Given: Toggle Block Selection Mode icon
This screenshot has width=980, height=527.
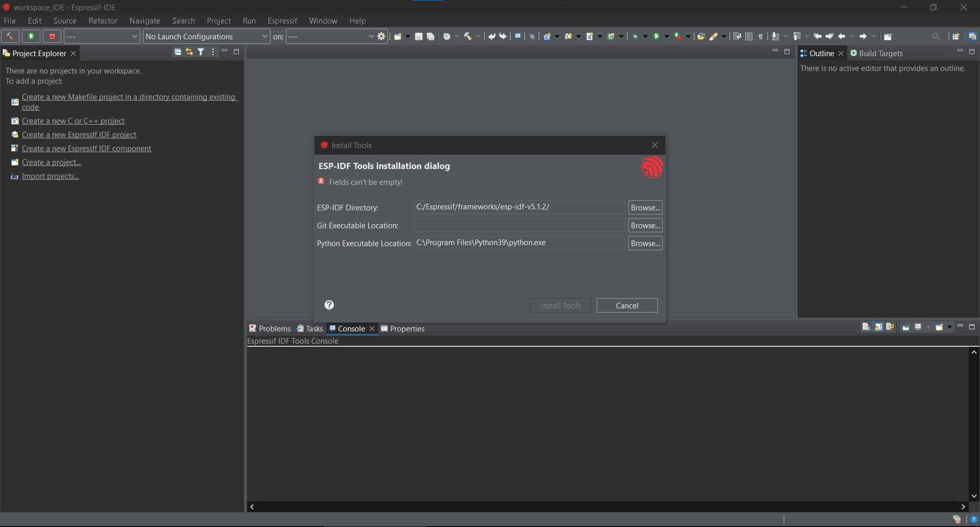Looking at the screenshot, I should pos(749,36).
